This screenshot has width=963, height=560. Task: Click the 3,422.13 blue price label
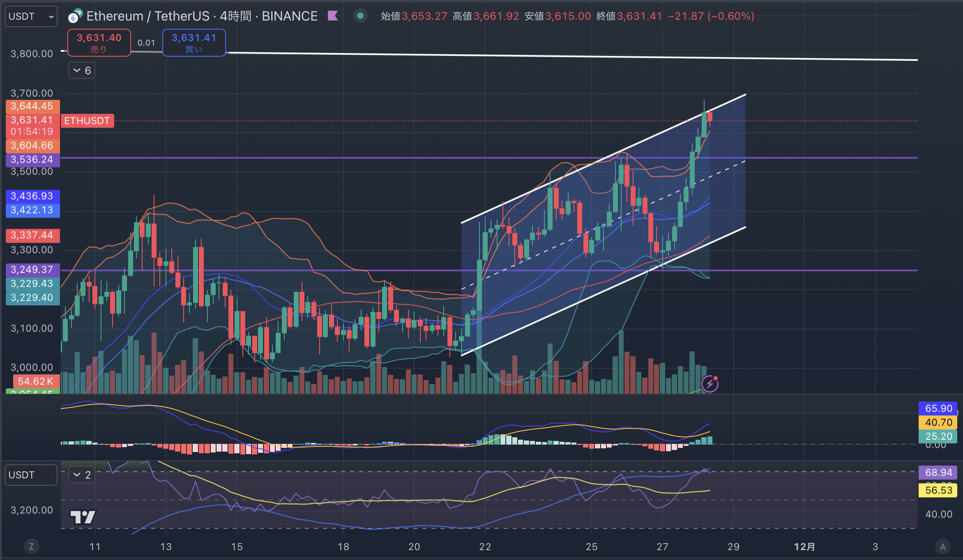(32, 210)
